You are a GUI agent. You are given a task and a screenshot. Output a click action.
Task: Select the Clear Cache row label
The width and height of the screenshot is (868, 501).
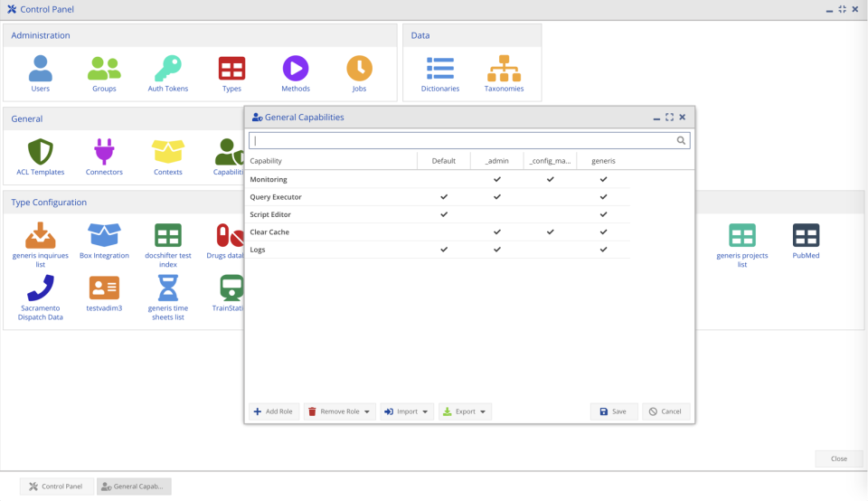pyautogui.click(x=269, y=232)
